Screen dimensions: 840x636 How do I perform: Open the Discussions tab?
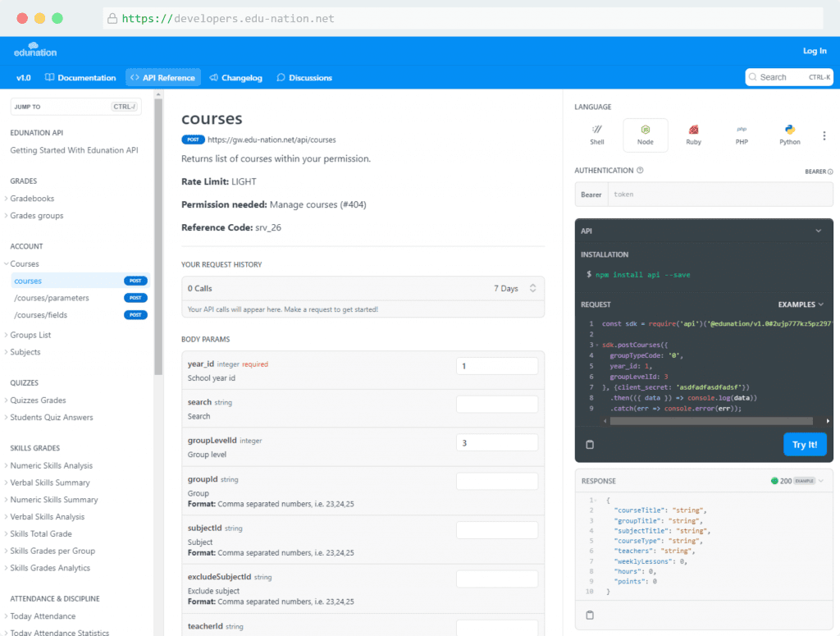[304, 78]
